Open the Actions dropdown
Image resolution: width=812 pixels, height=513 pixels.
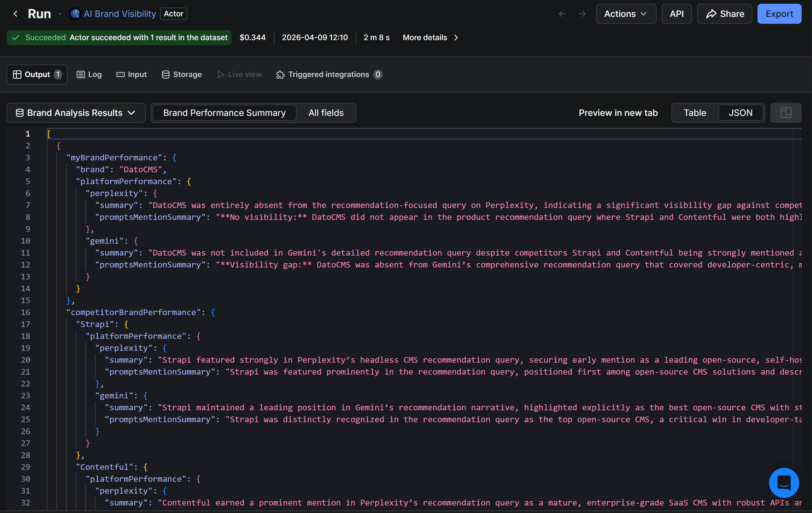click(626, 14)
